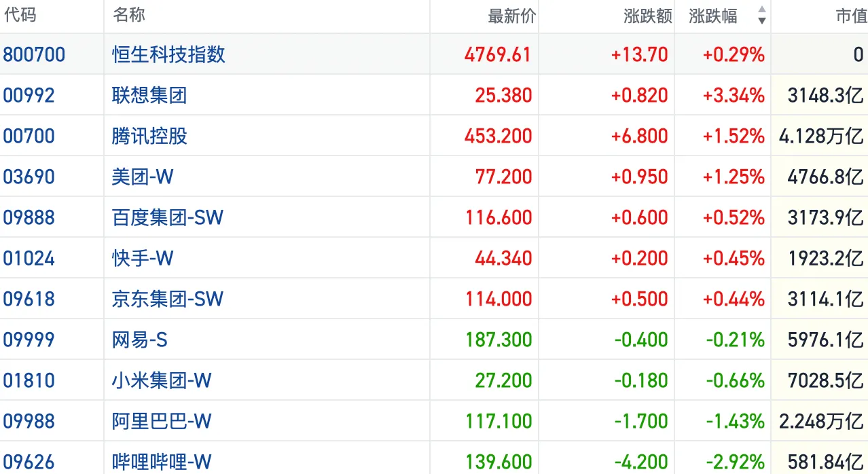
Task: Click market cap 5976.1亿
Action: coord(826,340)
